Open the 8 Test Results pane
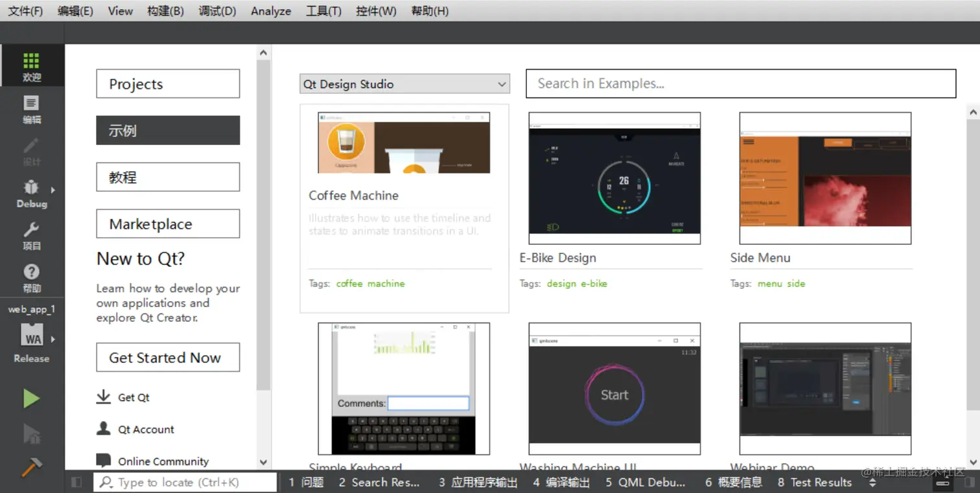 click(x=815, y=482)
